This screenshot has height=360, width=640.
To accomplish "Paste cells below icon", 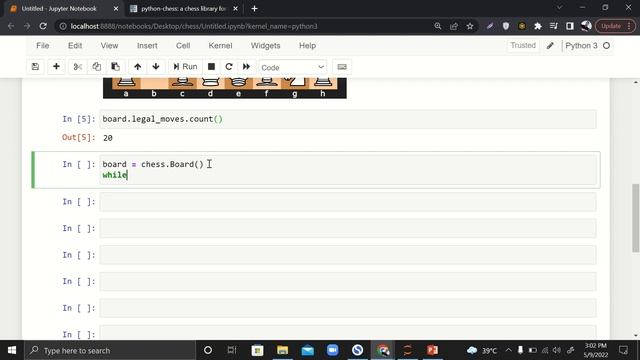I will [x=116, y=67].
